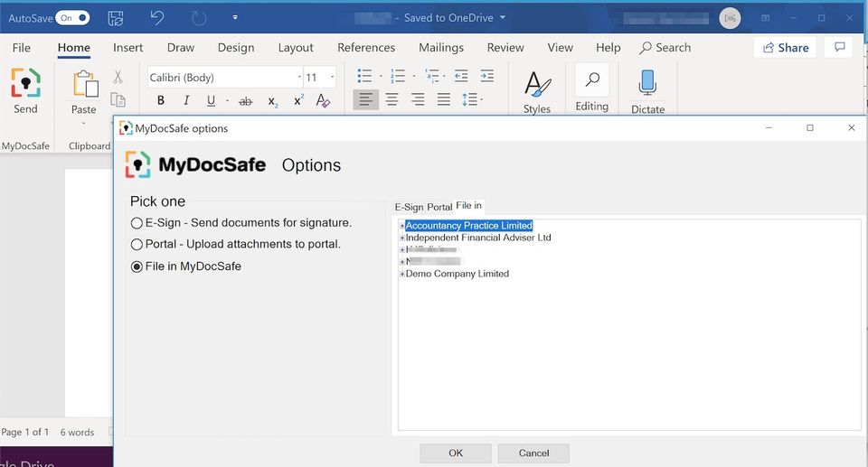Click the Undo arrow icon
The height and width of the screenshot is (467, 868).
[157, 17]
